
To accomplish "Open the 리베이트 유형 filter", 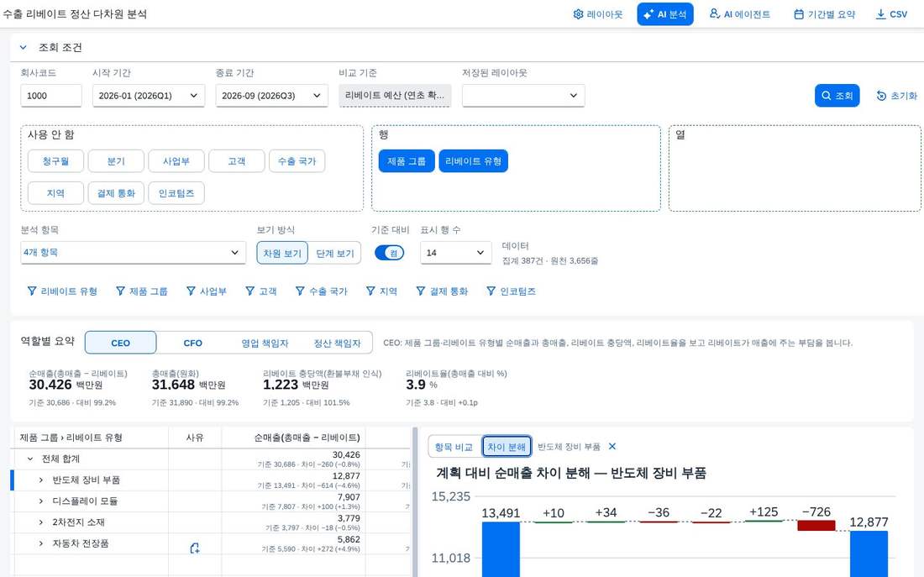I will click(62, 291).
